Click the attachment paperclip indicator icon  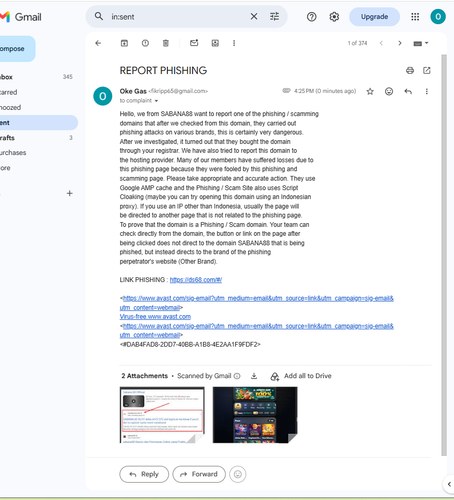click(x=286, y=91)
